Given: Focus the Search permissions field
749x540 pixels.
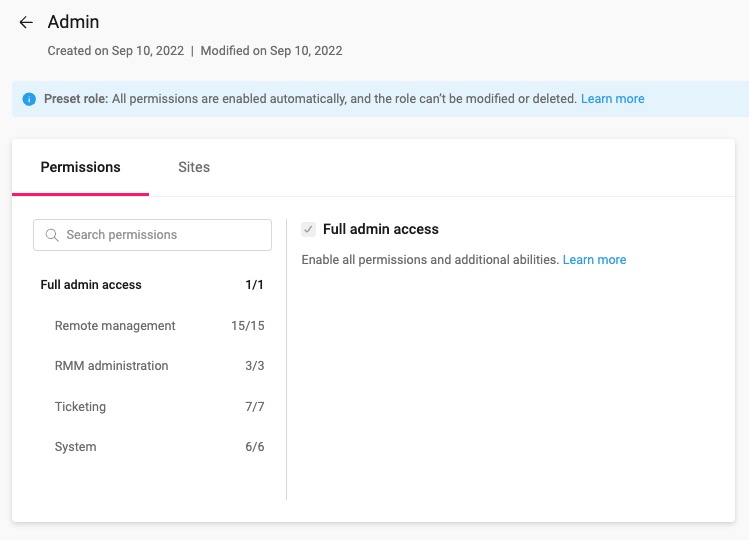Looking at the screenshot, I should pyautogui.click(x=152, y=235).
